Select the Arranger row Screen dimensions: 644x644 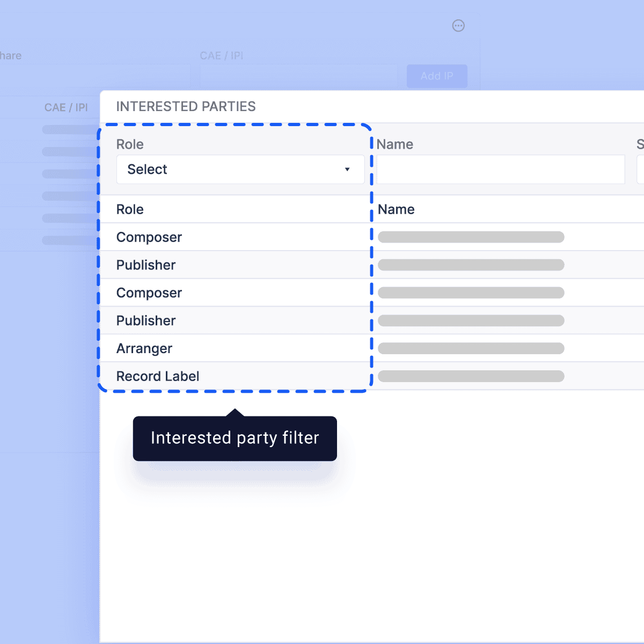[144, 349]
